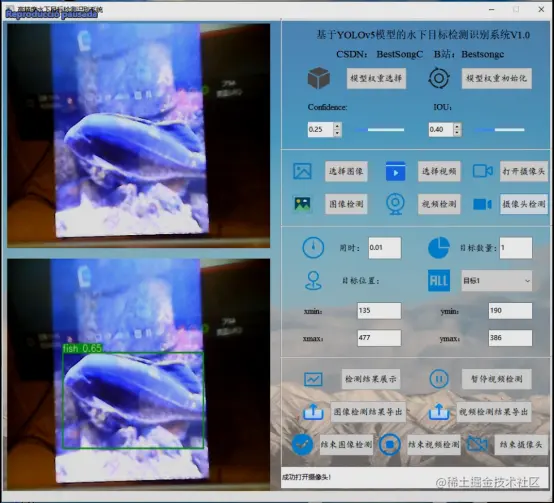
Task: Click the circular target initialization icon
Action: point(439,78)
